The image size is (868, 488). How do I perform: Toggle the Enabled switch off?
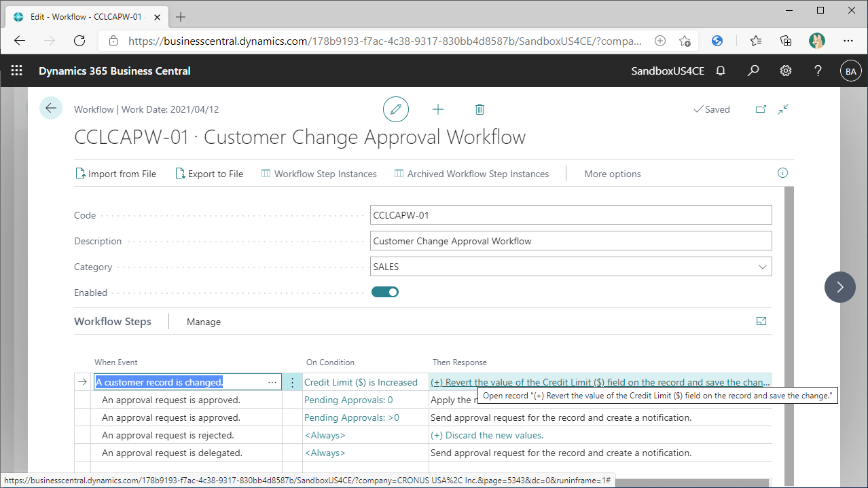[384, 293]
